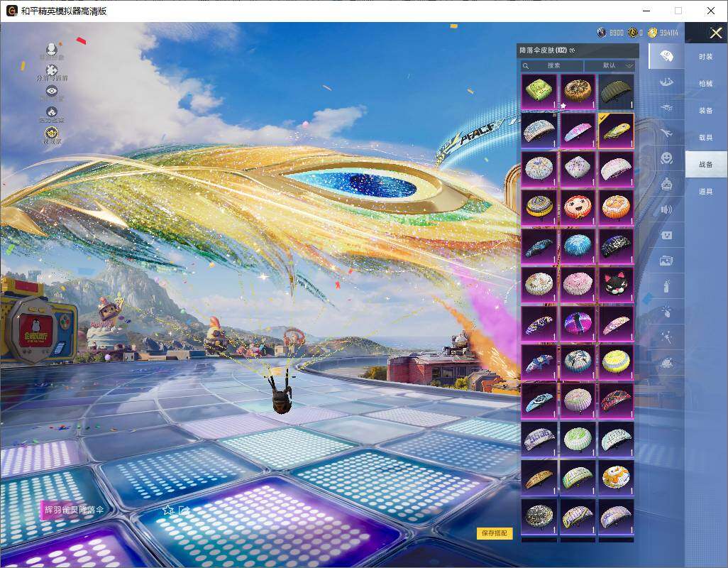Select the blue starburst round parachute
The height and width of the screenshot is (568, 728).
[x=578, y=246]
